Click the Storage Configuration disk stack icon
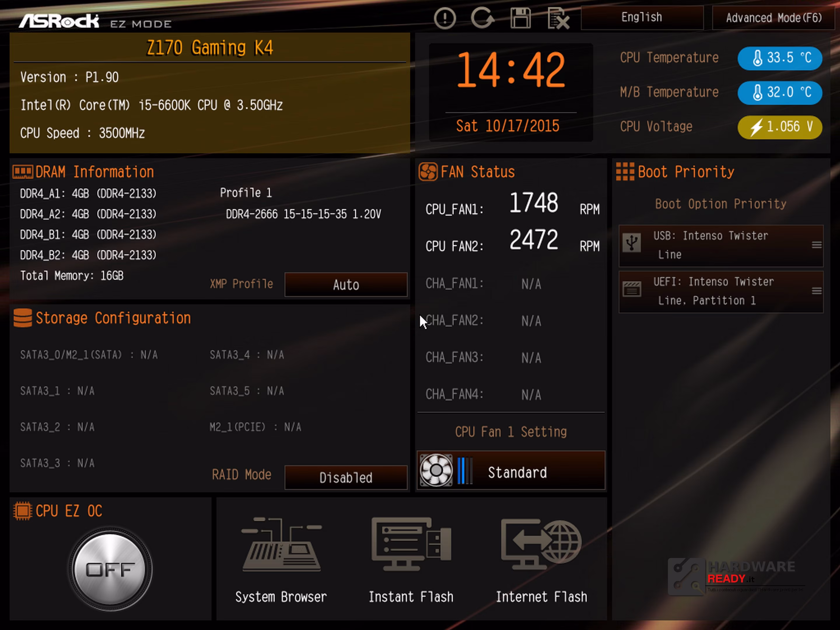Viewport: 840px width, 630px height. tap(23, 317)
